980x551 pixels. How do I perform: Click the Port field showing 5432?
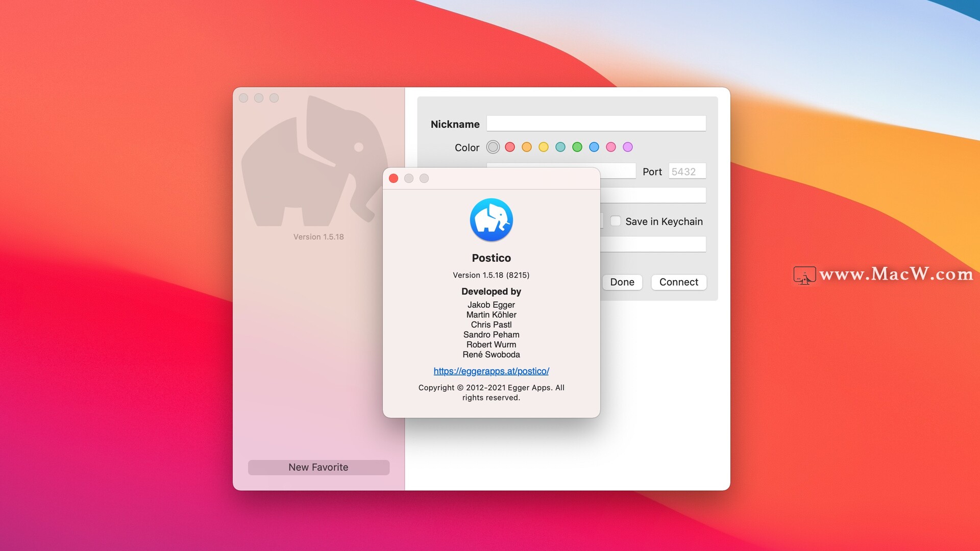click(687, 171)
